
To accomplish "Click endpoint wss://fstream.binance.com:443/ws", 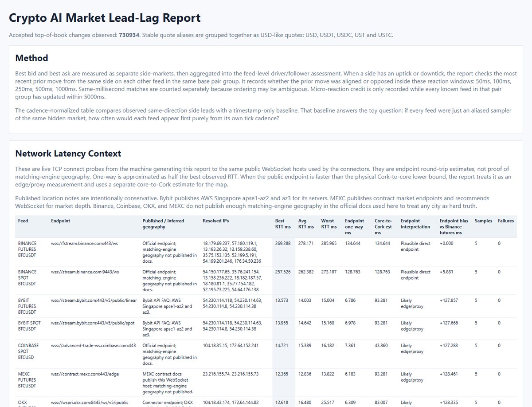I will coord(84,243).
